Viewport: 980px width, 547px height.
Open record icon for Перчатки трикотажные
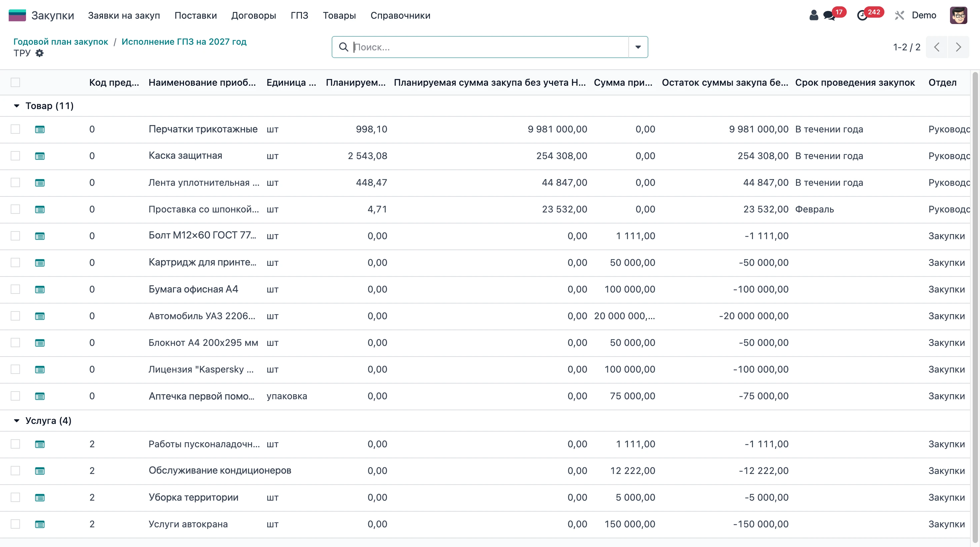click(x=40, y=129)
